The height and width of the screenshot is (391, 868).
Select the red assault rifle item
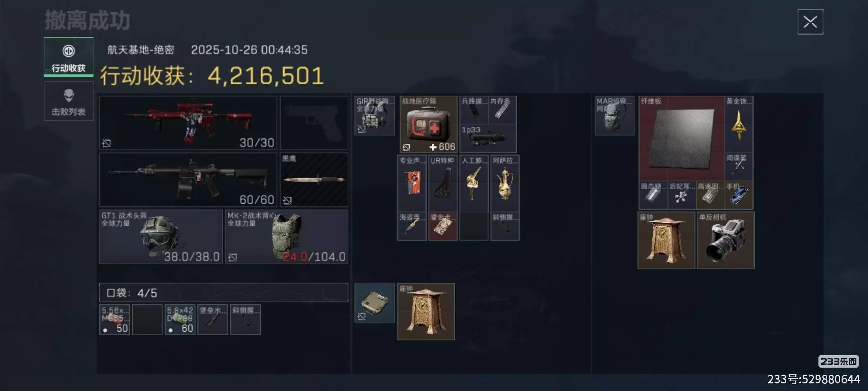point(188,123)
